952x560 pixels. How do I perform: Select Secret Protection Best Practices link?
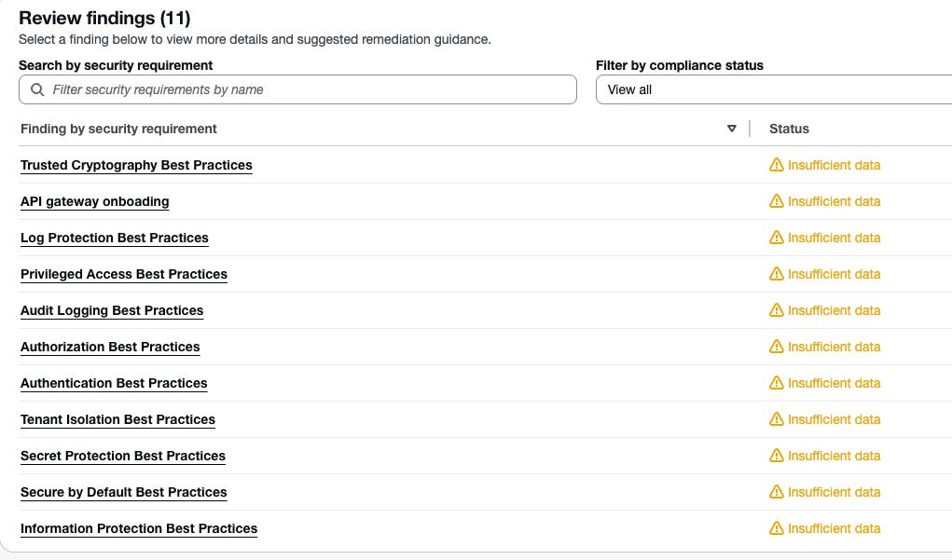tap(123, 456)
